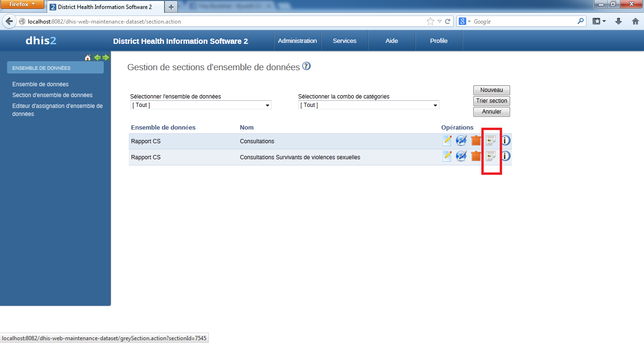Click the help question mark beside page title

coord(306,66)
